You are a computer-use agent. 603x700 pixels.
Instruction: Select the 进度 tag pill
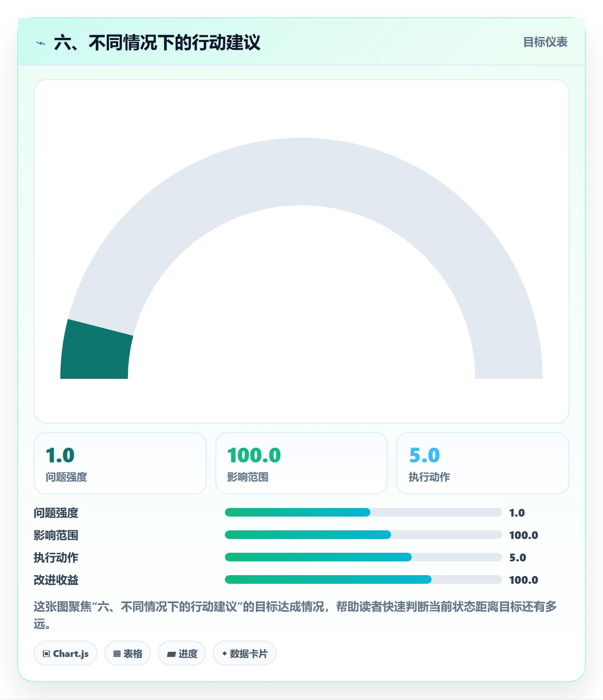point(182,654)
